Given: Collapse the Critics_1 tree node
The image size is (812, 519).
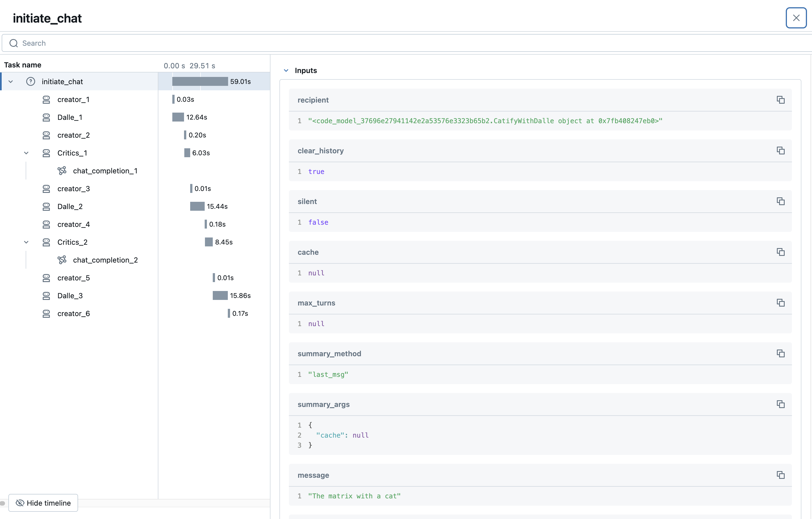Looking at the screenshot, I should click(26, 153).
